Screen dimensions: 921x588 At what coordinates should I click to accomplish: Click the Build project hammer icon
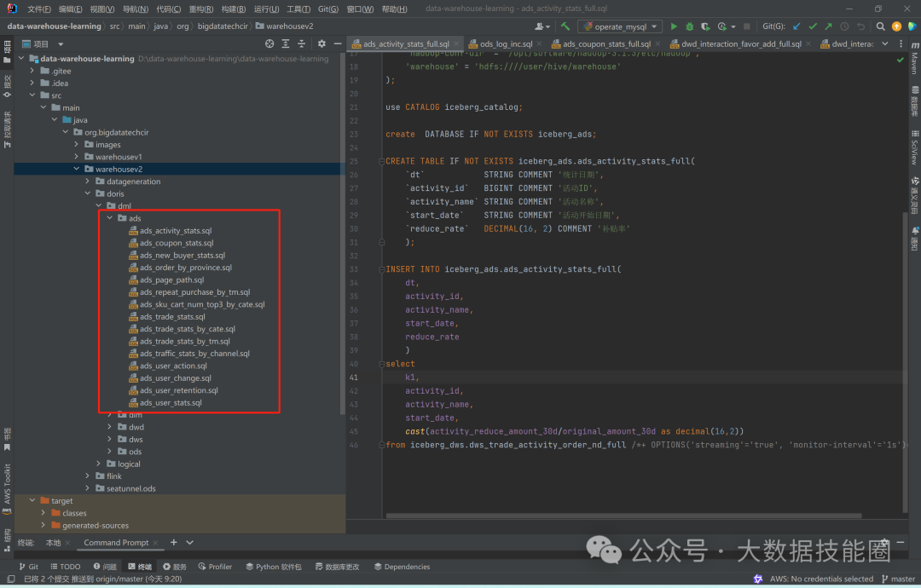pos(565,26)
